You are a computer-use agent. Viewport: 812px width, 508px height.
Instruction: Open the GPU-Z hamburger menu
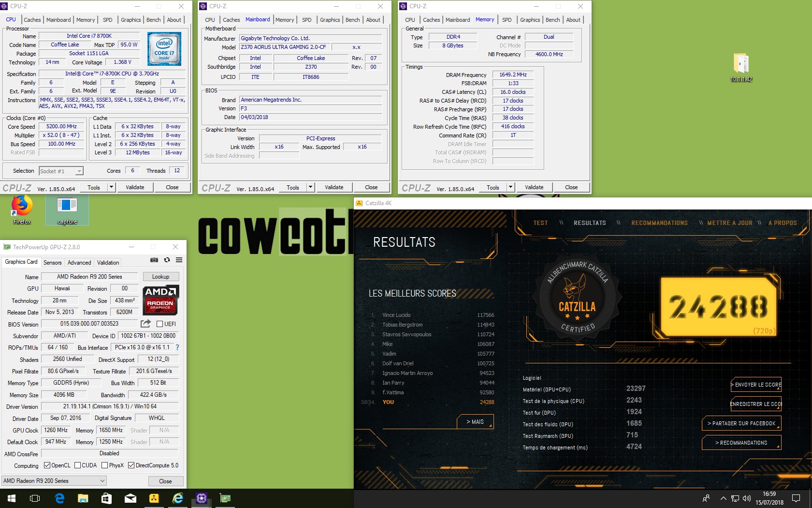179,260
